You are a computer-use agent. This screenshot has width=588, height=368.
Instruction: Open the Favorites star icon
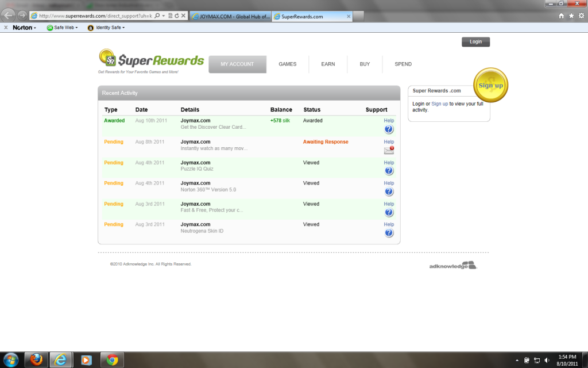point(571,16)
